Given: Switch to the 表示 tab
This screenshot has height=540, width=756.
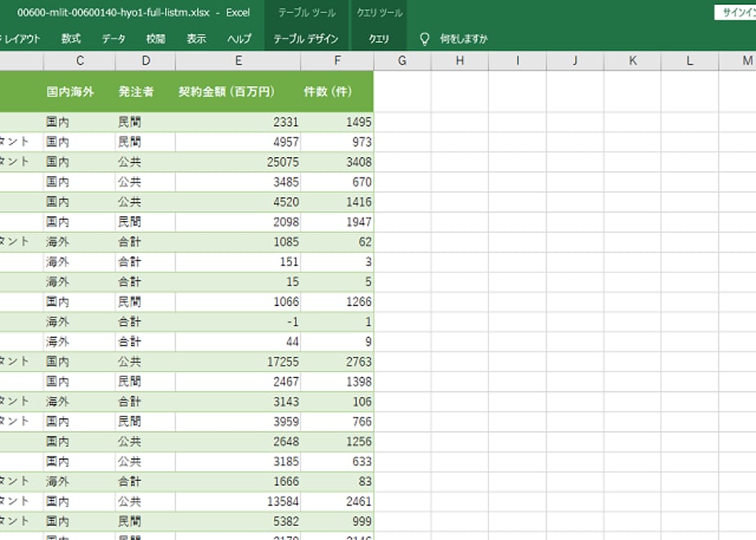Looking at the screenshot, I should 196,38.
